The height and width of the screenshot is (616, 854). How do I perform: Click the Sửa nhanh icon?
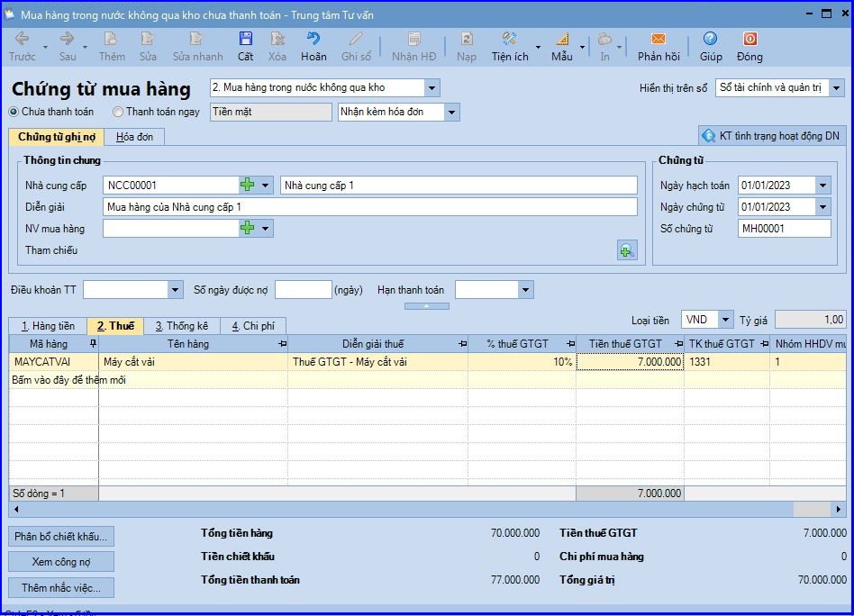[197, 46]
